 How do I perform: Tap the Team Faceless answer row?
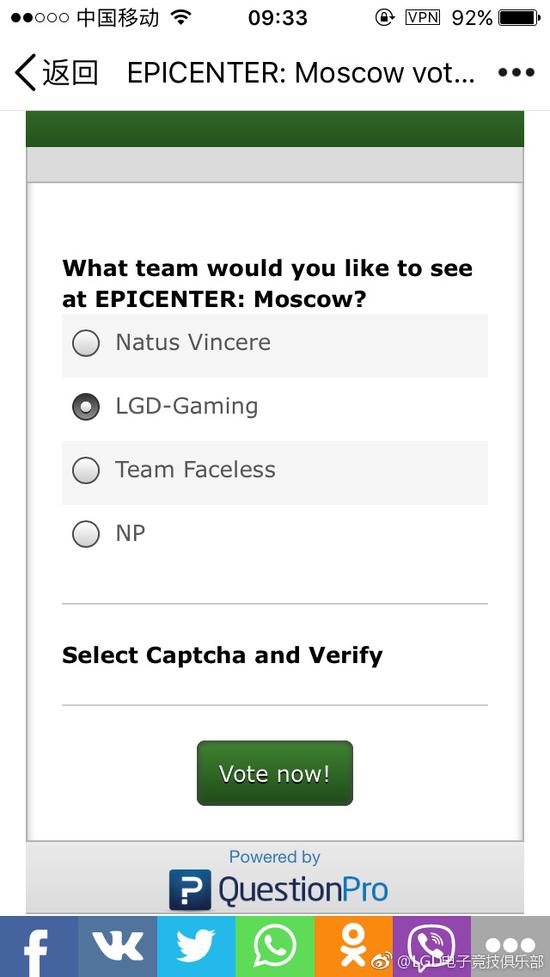[x=275, y=472]
